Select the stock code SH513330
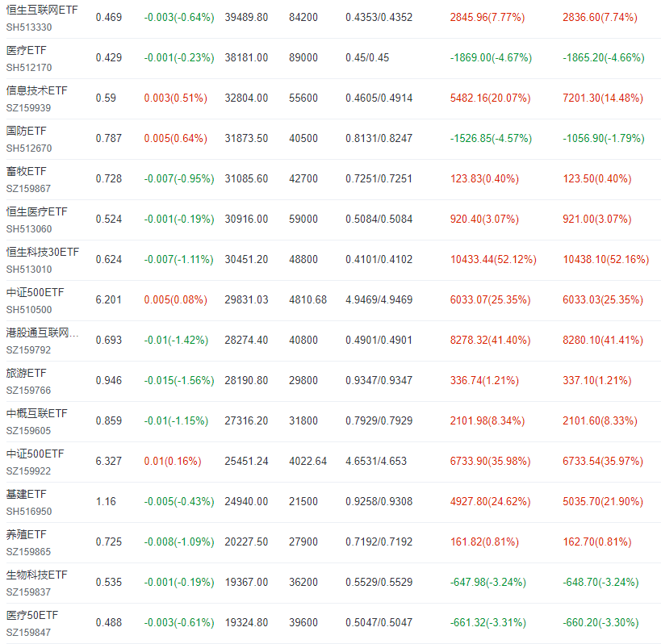 tap(29, 27)
